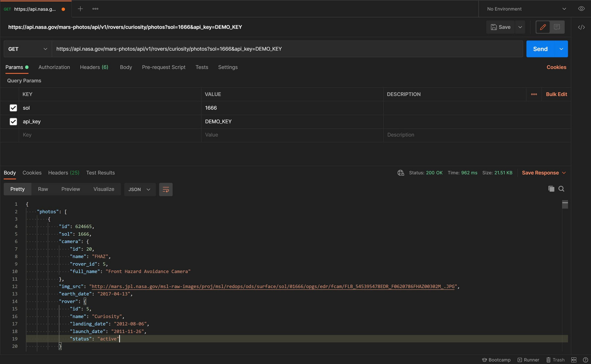This screenshot has height=364, width=591.
Task: Expand the Send button dropdown arrow
Action: pos(561,49)
